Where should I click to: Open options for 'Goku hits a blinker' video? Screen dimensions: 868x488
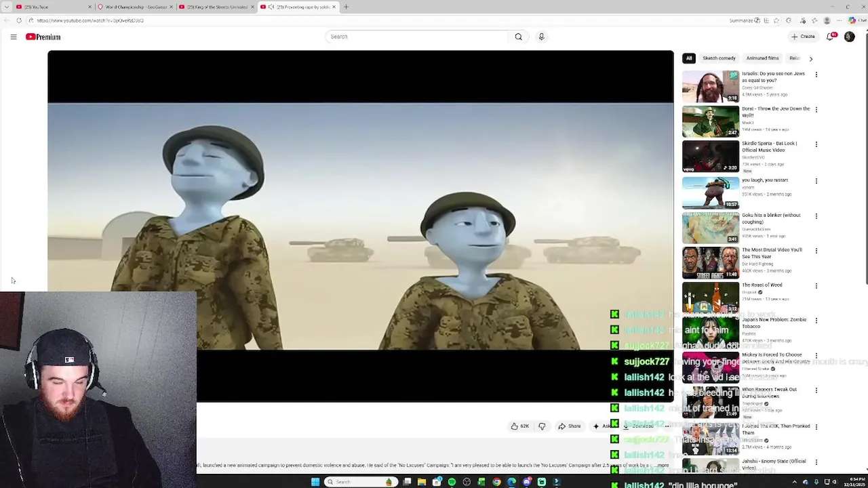pyautogui.click(x=816, y=216)
